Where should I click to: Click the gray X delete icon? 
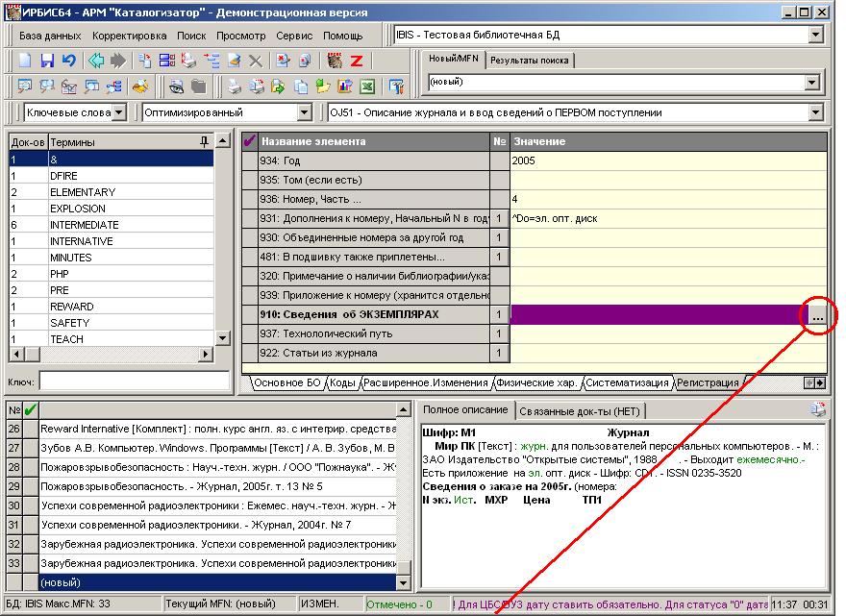(255, 61)
